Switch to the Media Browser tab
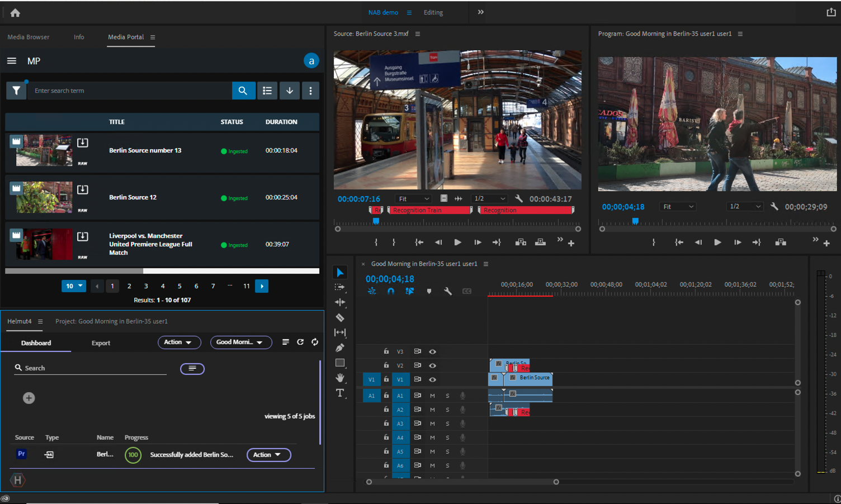 click(x=28, y=37)
